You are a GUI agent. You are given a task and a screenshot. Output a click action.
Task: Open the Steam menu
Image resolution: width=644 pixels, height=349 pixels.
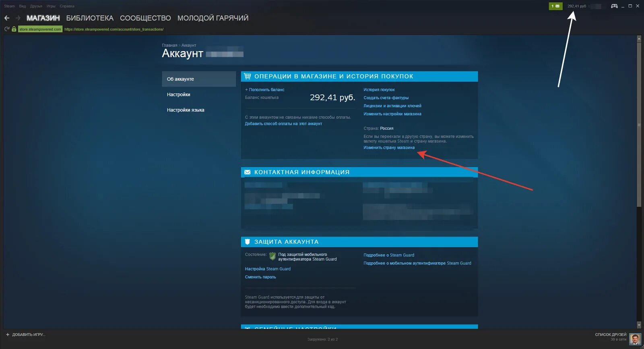click(9, 6)
